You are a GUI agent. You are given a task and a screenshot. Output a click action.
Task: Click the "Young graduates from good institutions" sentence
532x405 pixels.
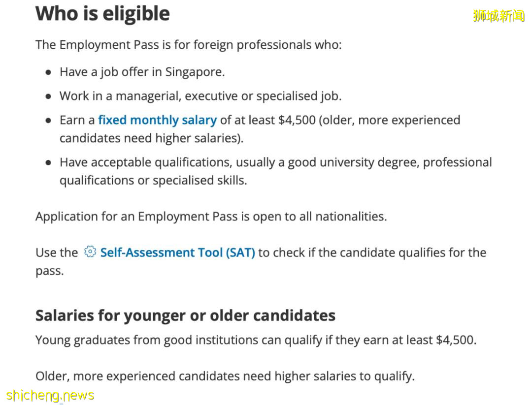pos(256,340)
